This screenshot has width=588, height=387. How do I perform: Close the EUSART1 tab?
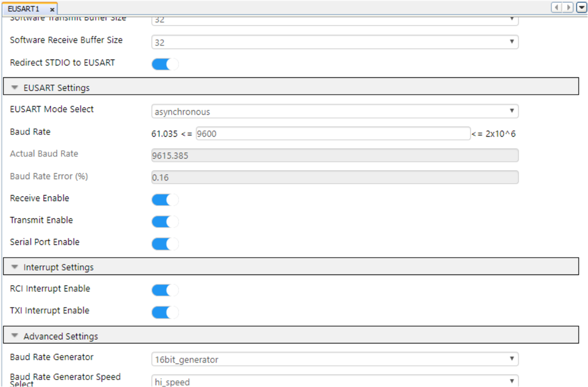pos(52,9)
